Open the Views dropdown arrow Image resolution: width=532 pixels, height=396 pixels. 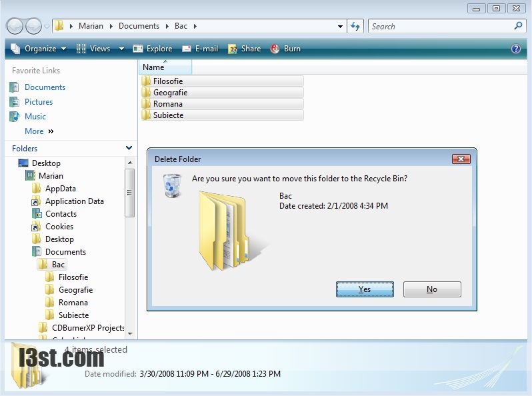coord(121,49)
